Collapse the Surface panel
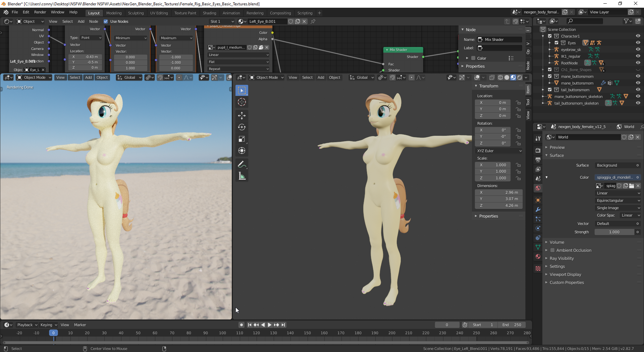Image resolution: width=644 pixels, height=352 pixels. coord(556,156)
